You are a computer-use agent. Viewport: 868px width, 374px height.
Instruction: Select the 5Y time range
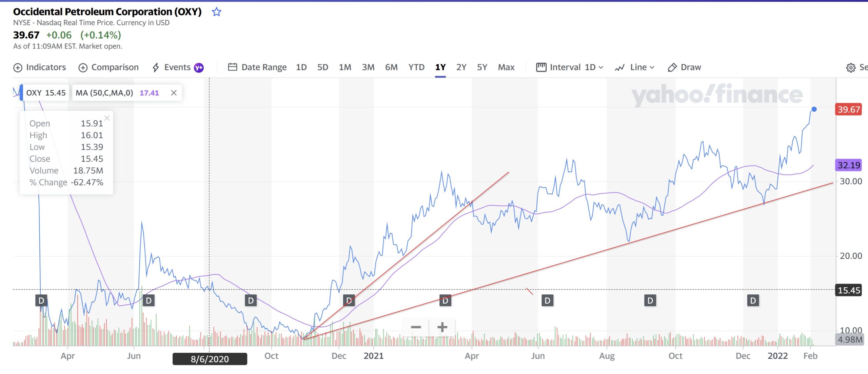482,67
